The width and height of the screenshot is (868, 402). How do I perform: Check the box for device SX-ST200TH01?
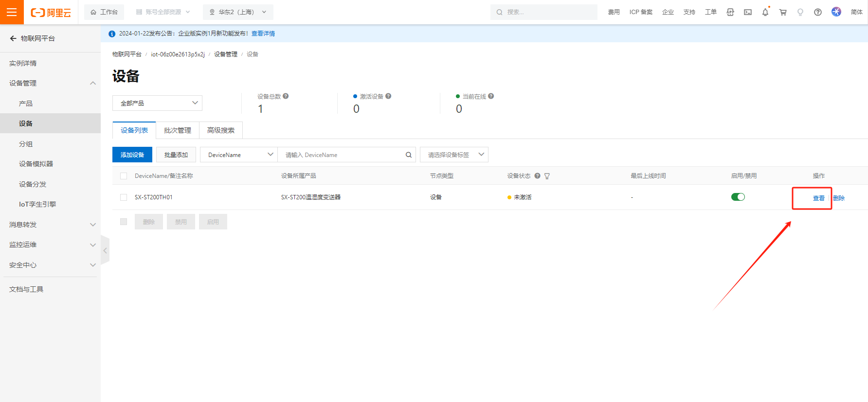tap(124, 197)
